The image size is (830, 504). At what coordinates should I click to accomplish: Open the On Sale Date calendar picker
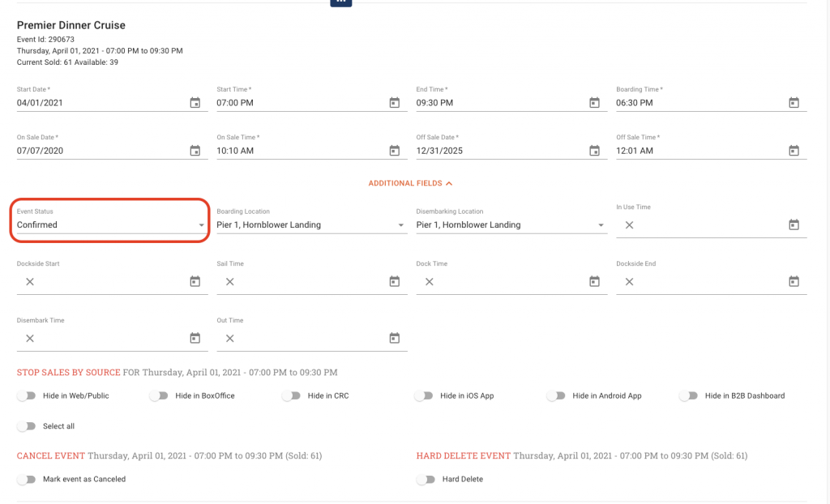(x=195, y=151)
